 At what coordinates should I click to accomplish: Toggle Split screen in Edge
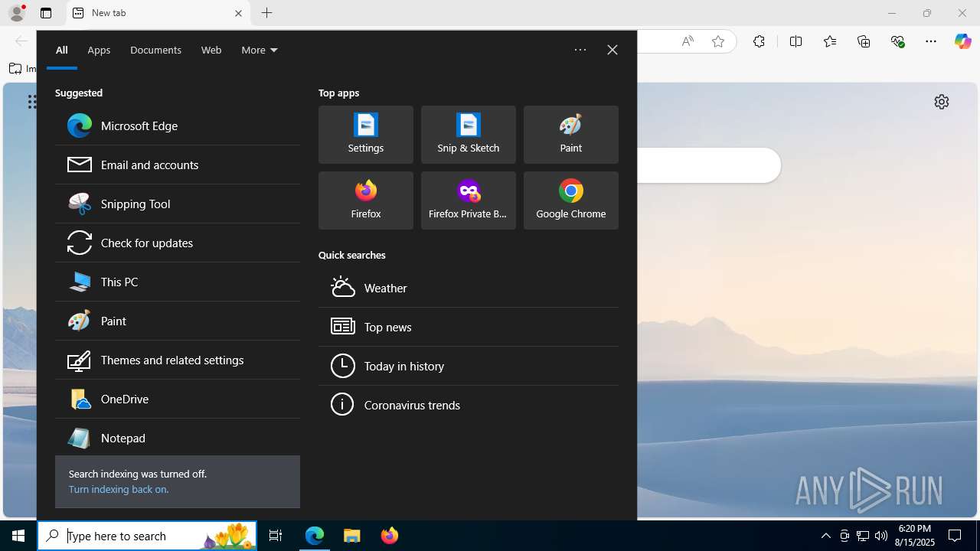click(795, 41)
